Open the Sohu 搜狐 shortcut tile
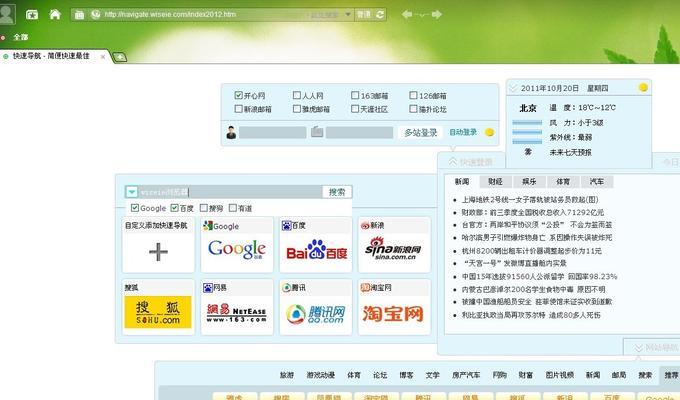The height and width of the screenshot is (400, 680). (x=158, y=307)
